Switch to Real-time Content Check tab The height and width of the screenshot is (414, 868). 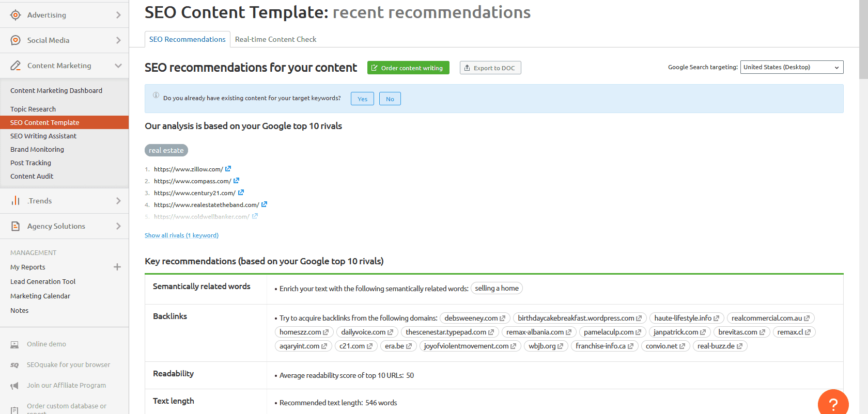pos(275,39)
